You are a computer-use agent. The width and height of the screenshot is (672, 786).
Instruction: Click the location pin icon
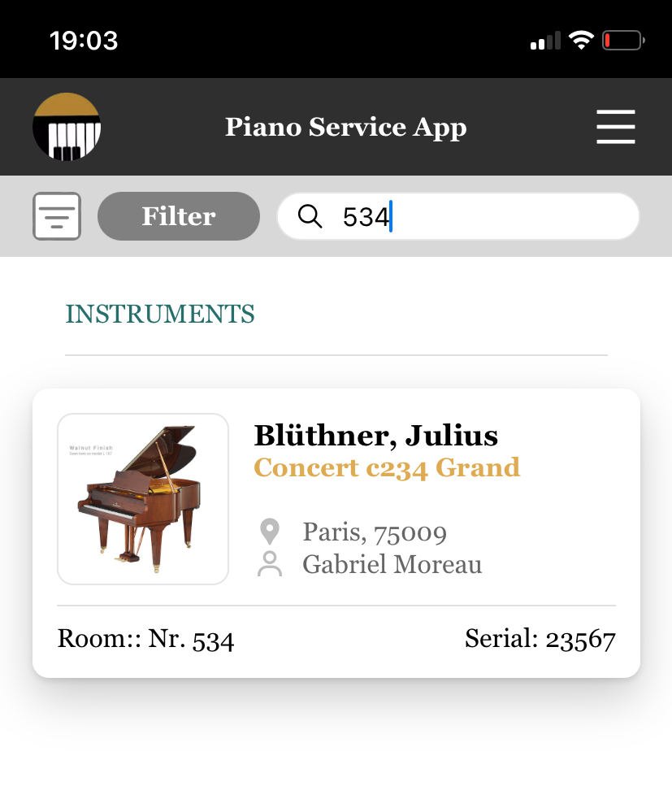[269, 532]
